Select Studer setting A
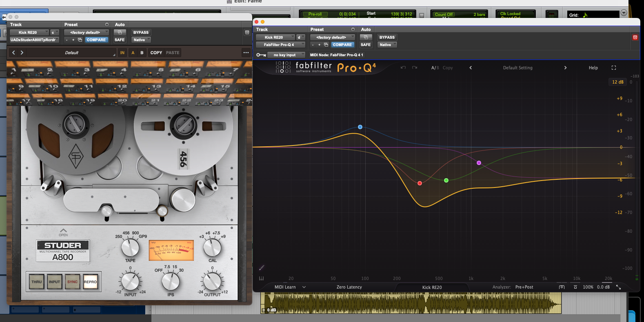644x322 pixels. tap(133, 53)
